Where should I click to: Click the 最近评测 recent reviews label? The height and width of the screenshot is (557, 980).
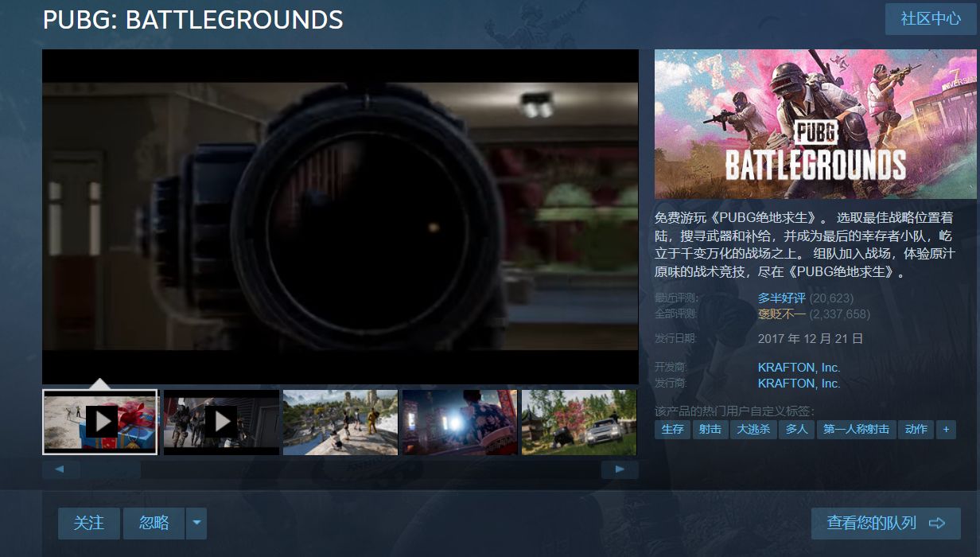[x=676, y=298]
